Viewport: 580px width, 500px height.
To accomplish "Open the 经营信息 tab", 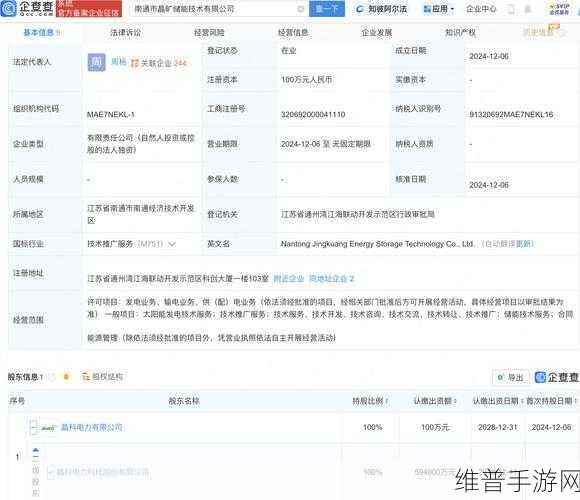I will click(x=293, y=33).
